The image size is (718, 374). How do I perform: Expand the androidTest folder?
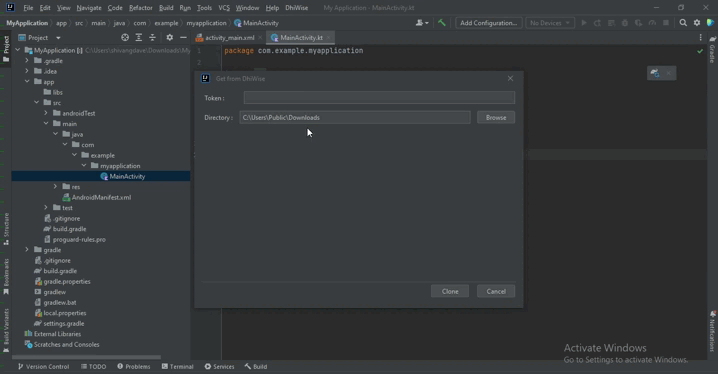click(x=46, y=113)
